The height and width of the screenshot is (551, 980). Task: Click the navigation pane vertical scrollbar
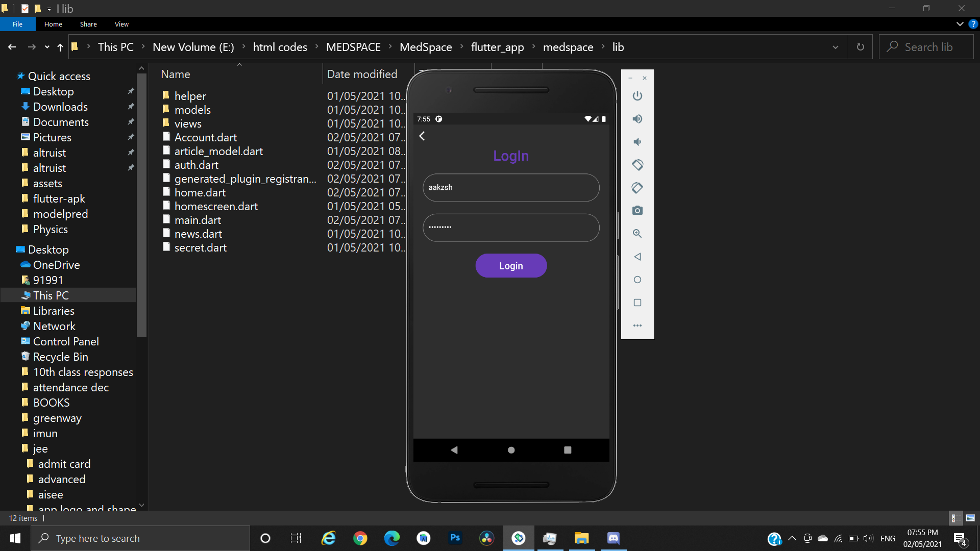(x=141, y=204)
